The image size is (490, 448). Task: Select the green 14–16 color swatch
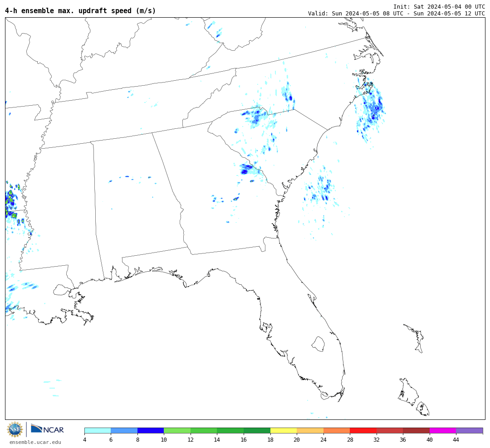coord(230,431)
